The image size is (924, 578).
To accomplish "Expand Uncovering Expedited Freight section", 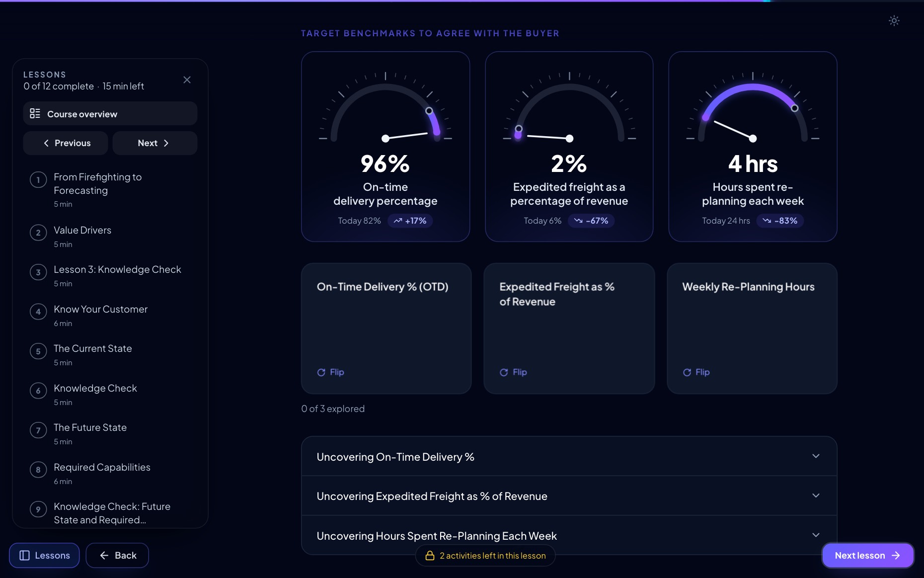I will 569,496.
